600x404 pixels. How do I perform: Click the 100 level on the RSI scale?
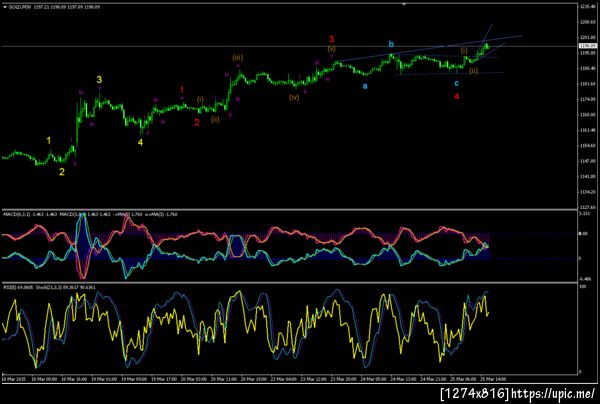(x=583, y=286)
